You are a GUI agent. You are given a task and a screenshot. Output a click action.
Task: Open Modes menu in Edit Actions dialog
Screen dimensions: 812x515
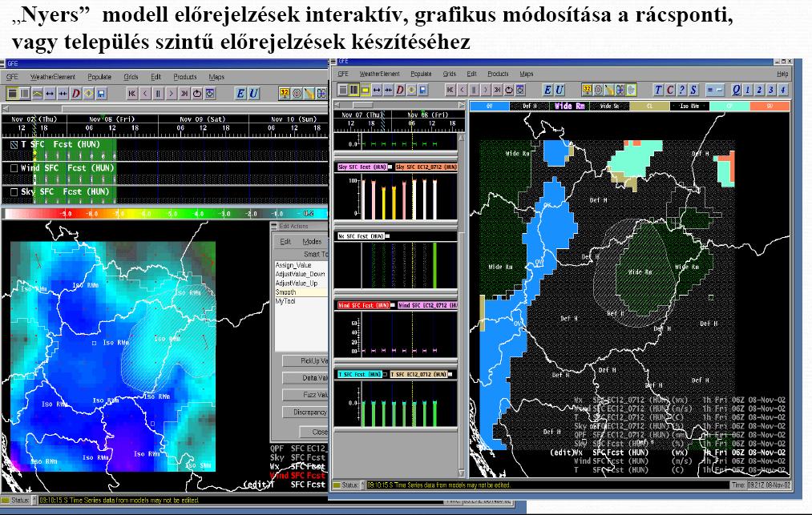click(x=312, y=242)
